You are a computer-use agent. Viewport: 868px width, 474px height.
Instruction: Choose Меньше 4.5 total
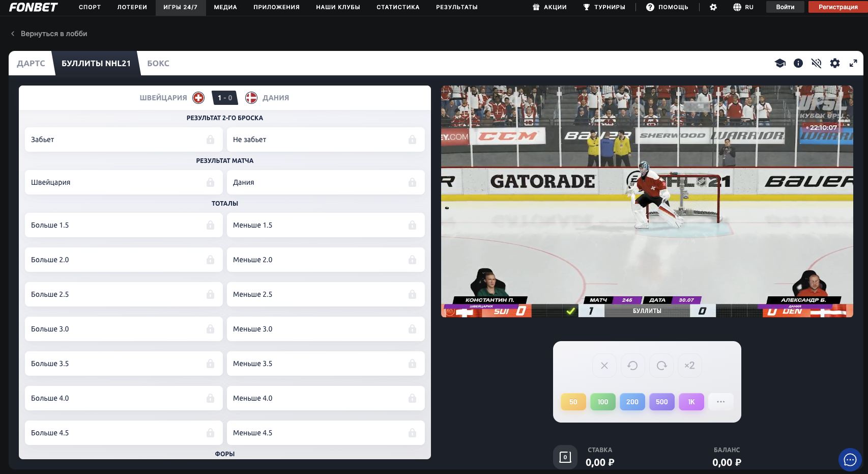326,433
